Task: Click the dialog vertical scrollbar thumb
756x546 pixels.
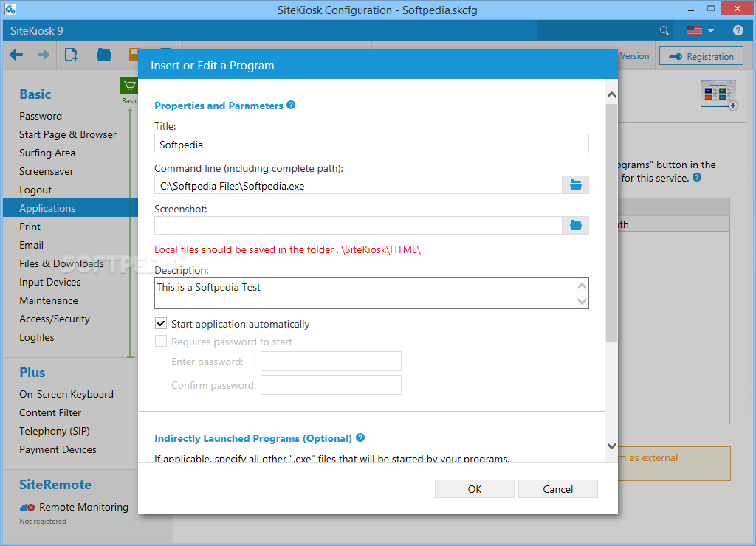Action: pos(611,223)
